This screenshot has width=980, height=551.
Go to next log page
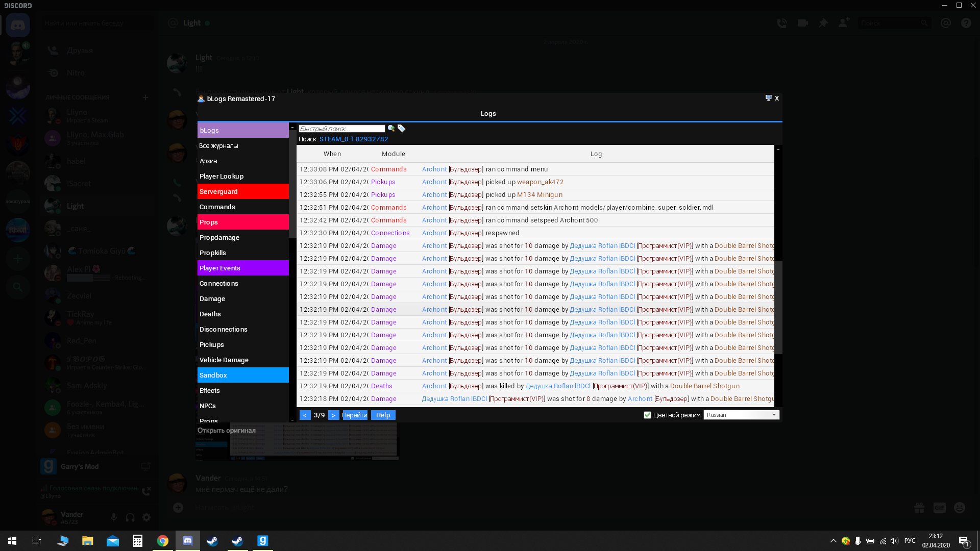point(333,415)
